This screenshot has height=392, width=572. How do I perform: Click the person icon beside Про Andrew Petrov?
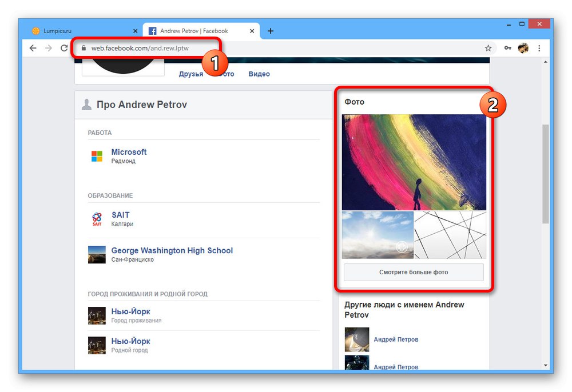(86, 105)
